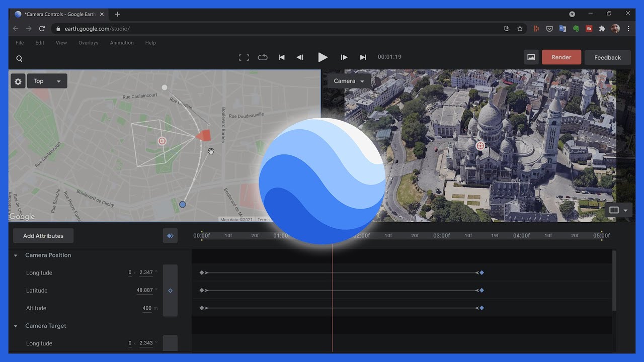This screenshot has width=644, height=362.
Task: Toggle the Camera Position keyframe diamond
Action: coord(170,291)
